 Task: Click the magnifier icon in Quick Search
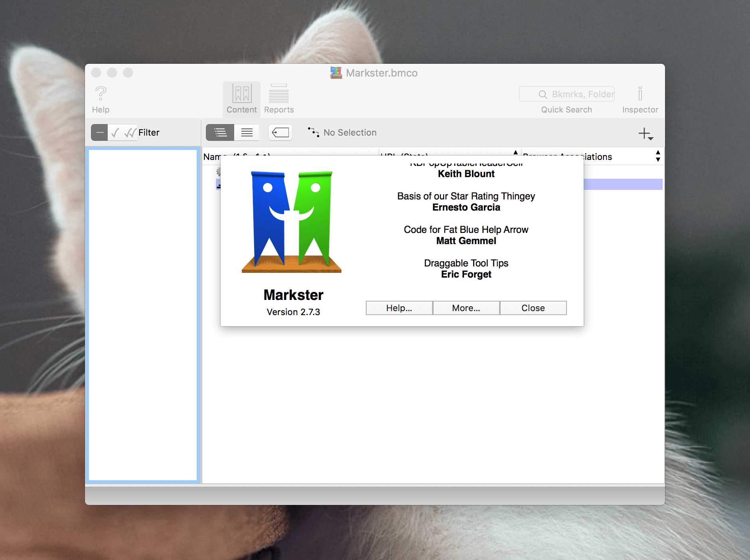543,95
